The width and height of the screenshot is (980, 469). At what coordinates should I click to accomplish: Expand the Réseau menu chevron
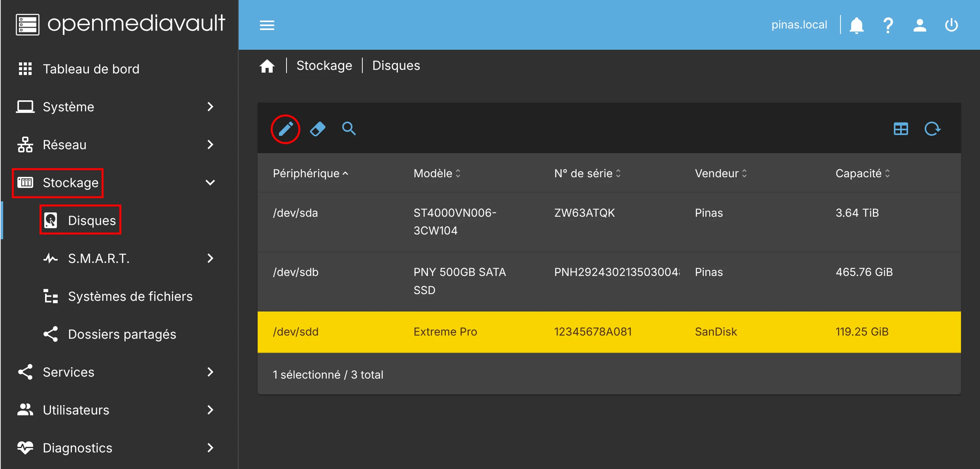coord(210,144)
